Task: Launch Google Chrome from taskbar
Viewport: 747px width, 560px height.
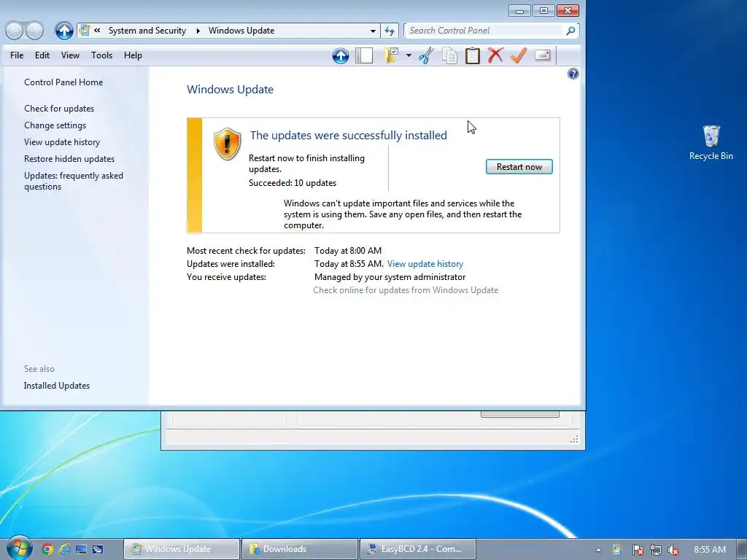Action: coord(47,549)
